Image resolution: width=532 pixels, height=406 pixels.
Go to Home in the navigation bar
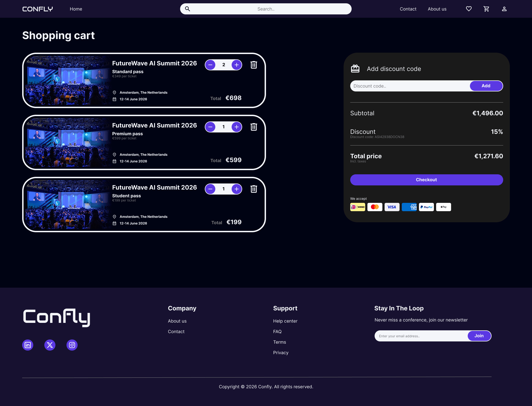(76, 9)
